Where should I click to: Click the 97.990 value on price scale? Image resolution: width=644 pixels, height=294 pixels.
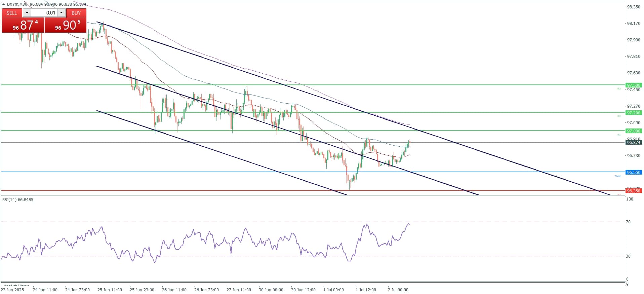pyautogui.click(x=634, y=40)
